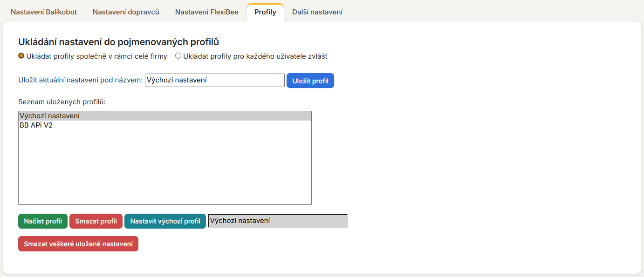Click the green Načíst profil button
The image size is (644, 277).
43,221
